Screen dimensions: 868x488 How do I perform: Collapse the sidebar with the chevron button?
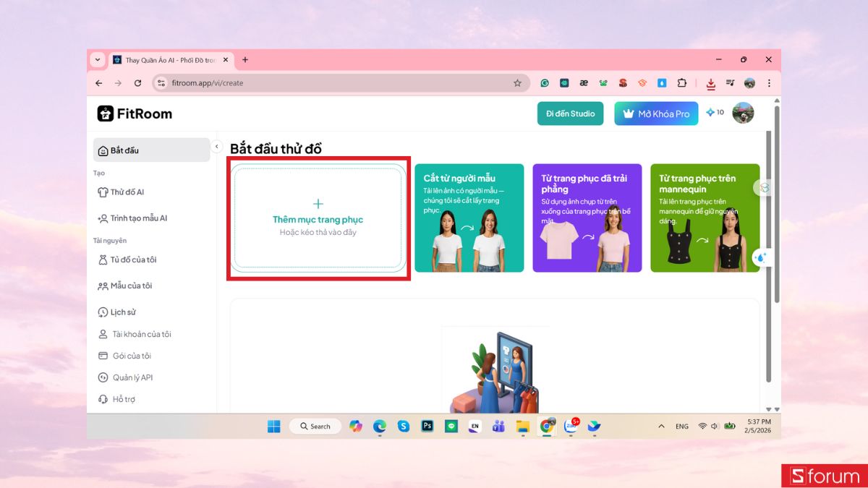(x=216, y=147)
